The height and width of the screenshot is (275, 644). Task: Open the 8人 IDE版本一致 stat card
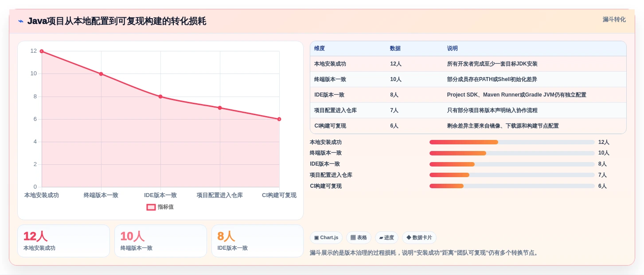pos(258,241)
